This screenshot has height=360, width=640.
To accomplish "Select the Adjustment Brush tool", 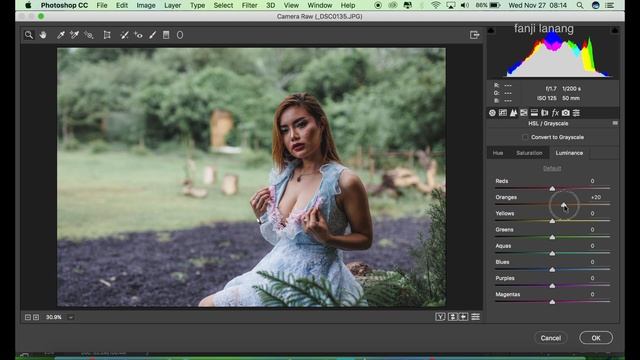I will (x=152, y=35).
